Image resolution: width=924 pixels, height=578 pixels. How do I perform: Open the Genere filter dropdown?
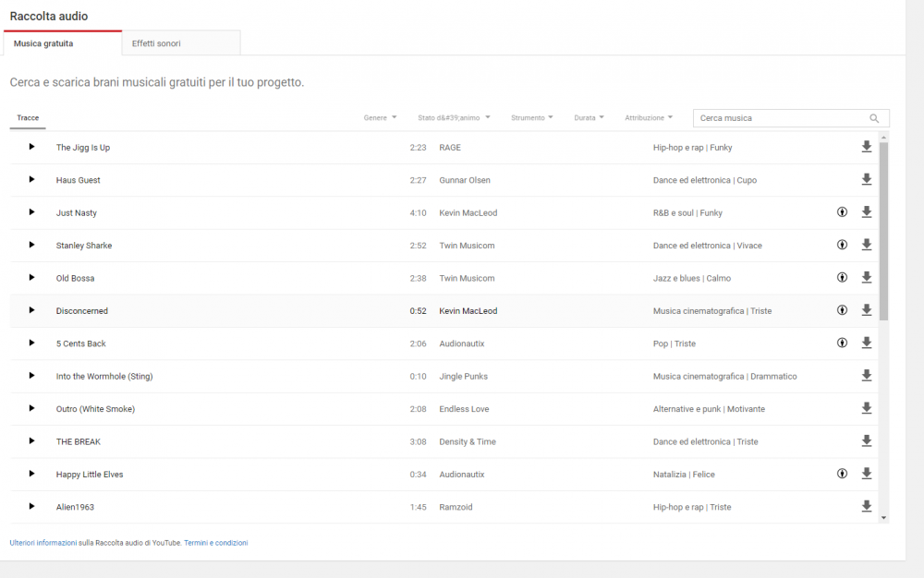click(x=380, y=118)
